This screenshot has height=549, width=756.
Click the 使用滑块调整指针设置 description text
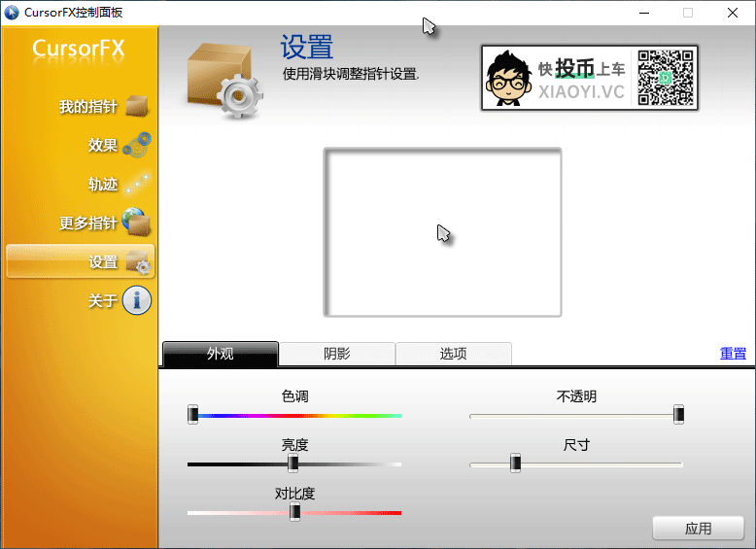pos(351,74)
